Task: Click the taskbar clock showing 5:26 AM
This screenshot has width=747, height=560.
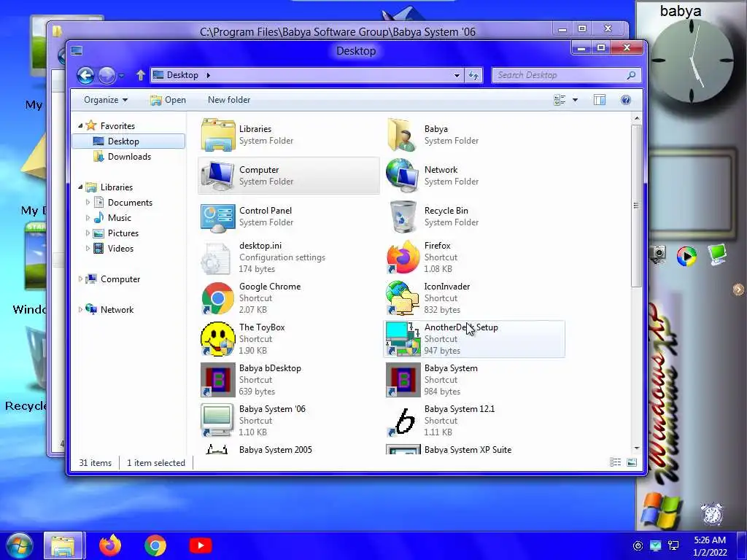Action: pyautogui.click(x=710, y=546)
